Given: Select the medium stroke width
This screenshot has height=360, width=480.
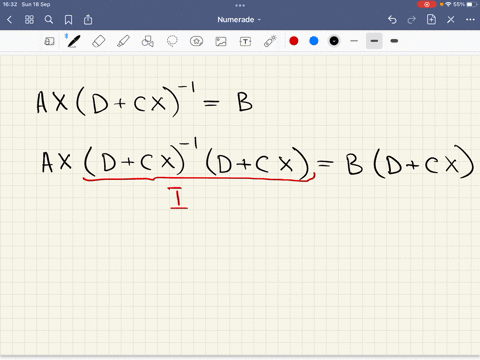Looking at the screenshot, I should 374,41.
